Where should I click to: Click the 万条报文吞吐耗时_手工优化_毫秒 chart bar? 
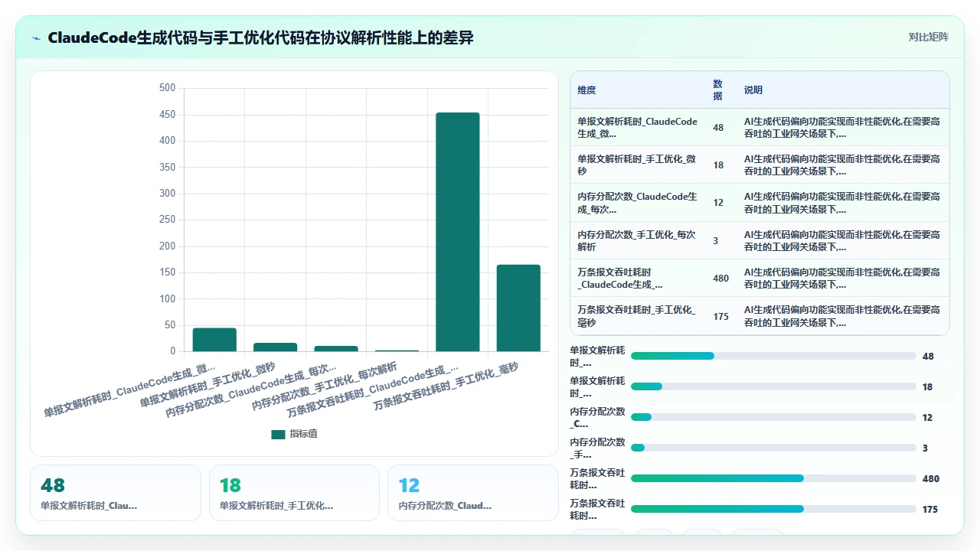[x=518, y=308]
